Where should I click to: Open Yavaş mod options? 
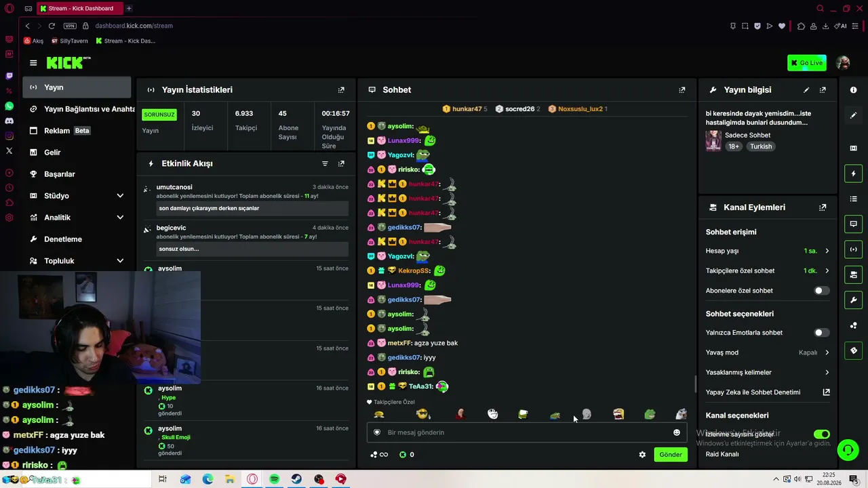(768, 352)
